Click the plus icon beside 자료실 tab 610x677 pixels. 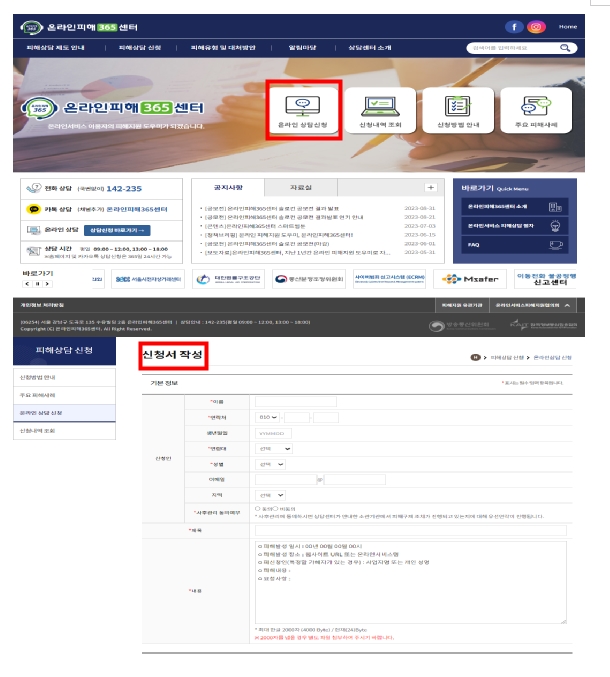click(x=430, y=187)
